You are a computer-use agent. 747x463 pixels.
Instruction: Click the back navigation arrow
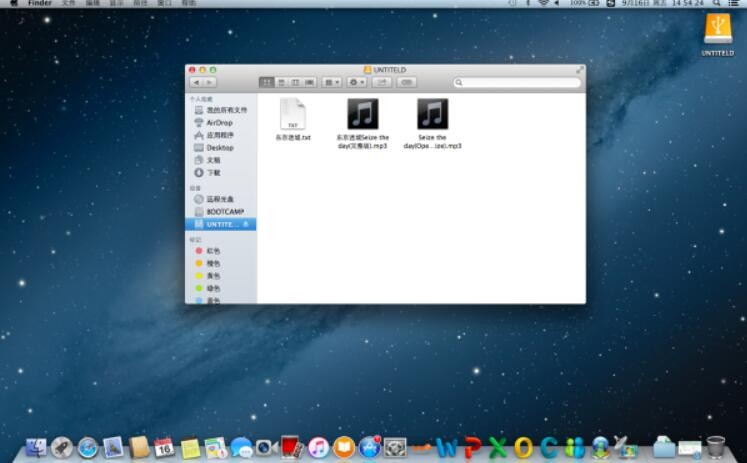tap(195, 82)
